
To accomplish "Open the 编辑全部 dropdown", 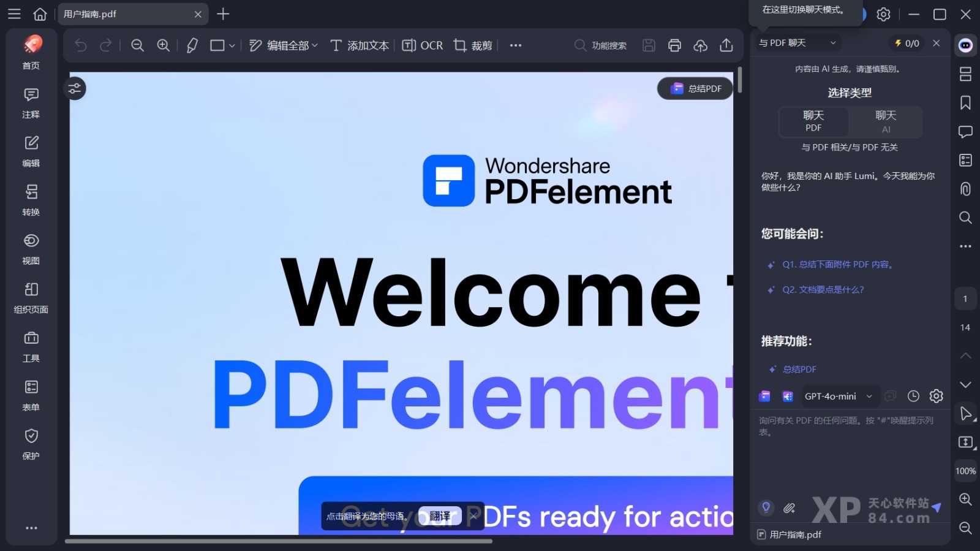I will tap(284, 45).
